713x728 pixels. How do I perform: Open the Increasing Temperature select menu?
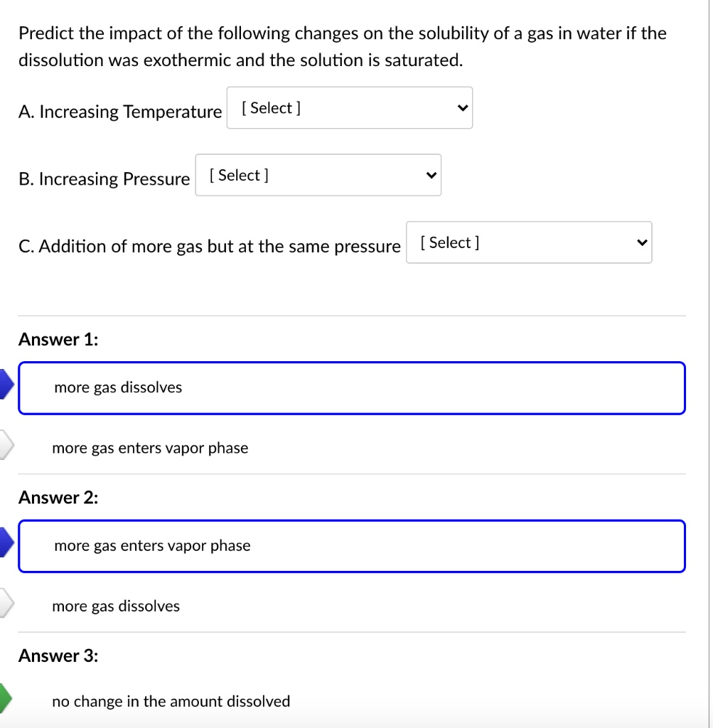350,107
